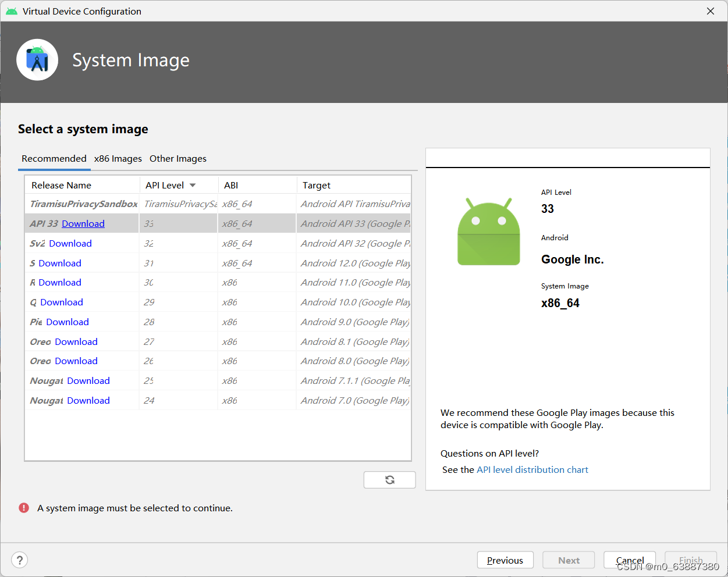Download the R system image
The width and height of the screenshot is (728, 577).
pyautogui.click(x=60, y=283)
